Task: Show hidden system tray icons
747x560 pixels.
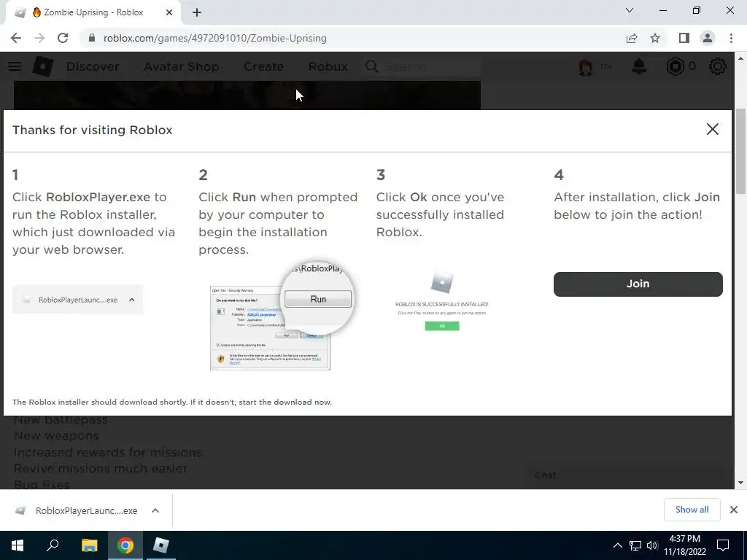Action: pyautogui.click(x=617, y=545)
